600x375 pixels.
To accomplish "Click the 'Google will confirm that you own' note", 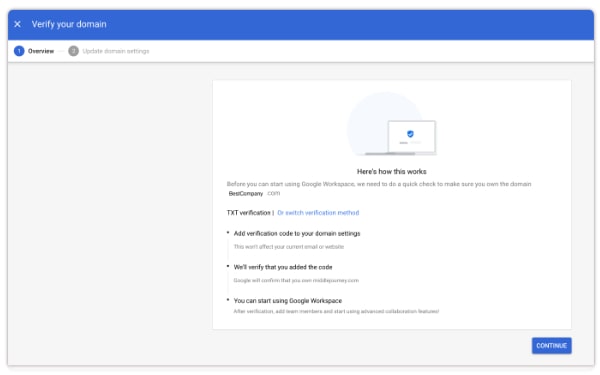I will (296, 280).
